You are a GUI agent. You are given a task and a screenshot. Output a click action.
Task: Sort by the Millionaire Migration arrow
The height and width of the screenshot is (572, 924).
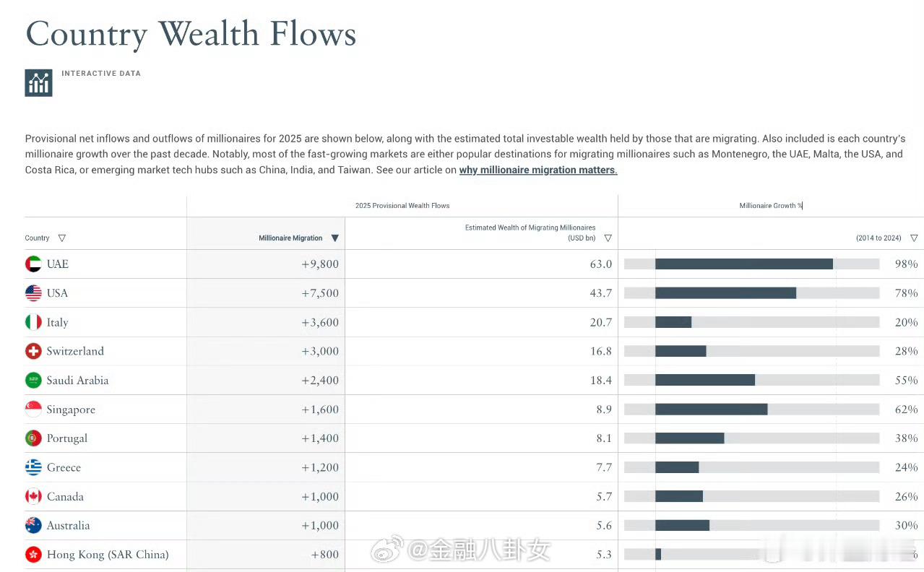coord(334,238)
